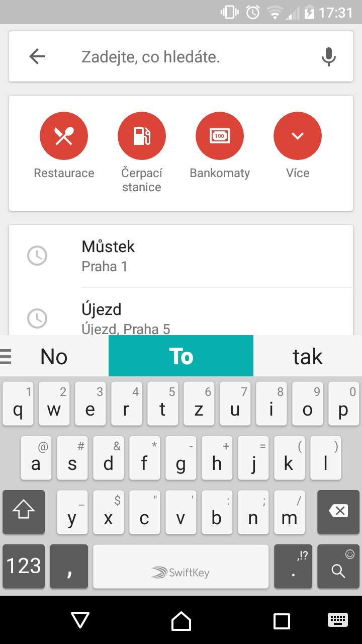362x644 pixels.
Task: Toggle the Shift key
Action: click(x=24, y=512)
